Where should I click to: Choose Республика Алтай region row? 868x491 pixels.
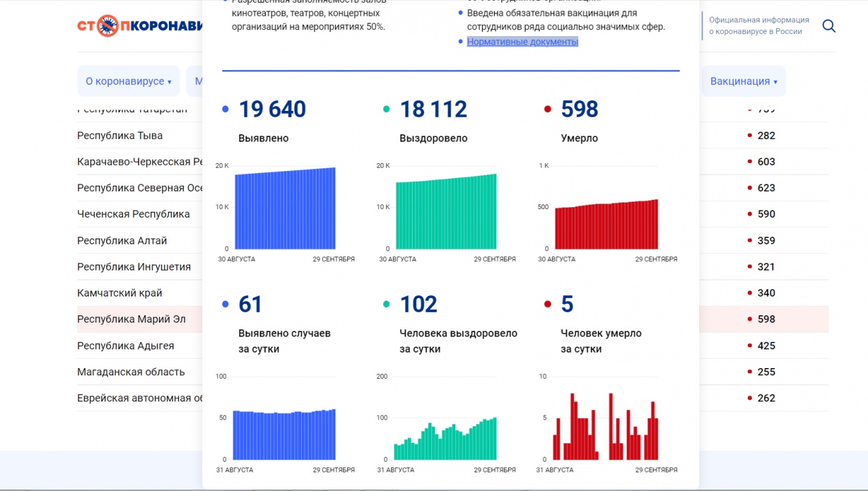[x=122, y=240]
